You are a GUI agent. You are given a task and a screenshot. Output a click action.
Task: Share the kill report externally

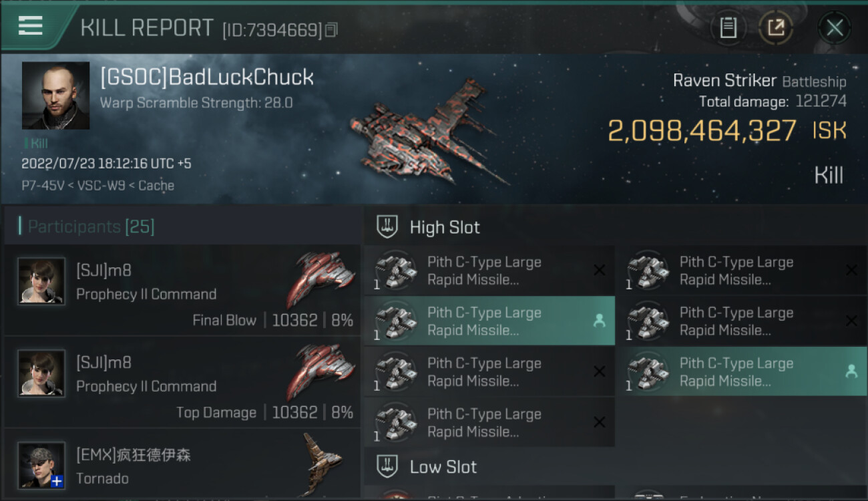(776, 27)
